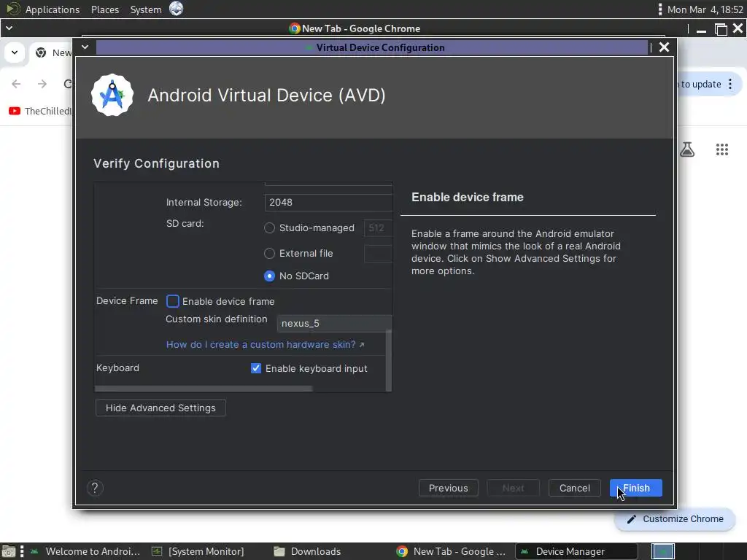Image resolution: width=747 pixels, height=560 pixels.
Task: Open Custom skin definition nexus_5 dropdown
Action: (334, 323)
